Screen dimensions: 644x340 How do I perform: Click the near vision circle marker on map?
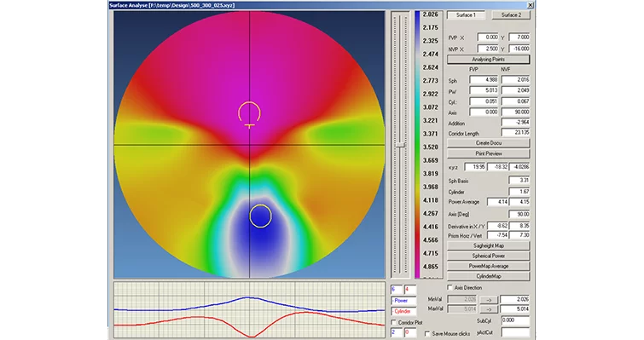pos(260,216)
